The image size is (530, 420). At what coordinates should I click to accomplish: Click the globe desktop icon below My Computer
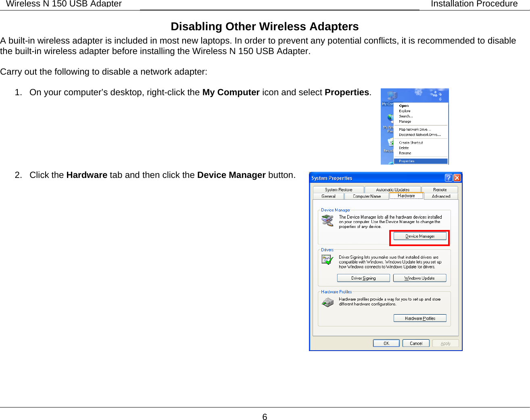(x=390, y=118)
